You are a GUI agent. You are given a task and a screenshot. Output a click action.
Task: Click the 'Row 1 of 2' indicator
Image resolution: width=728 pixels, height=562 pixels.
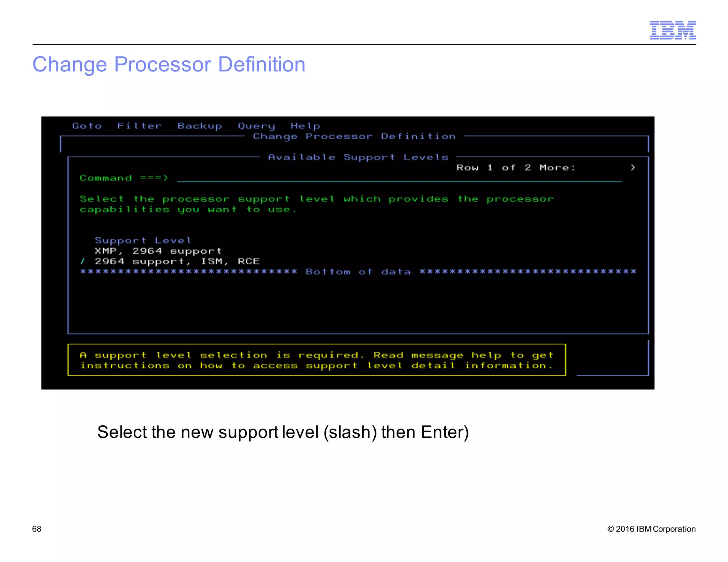pyautogui.click(x=494, y=168)
